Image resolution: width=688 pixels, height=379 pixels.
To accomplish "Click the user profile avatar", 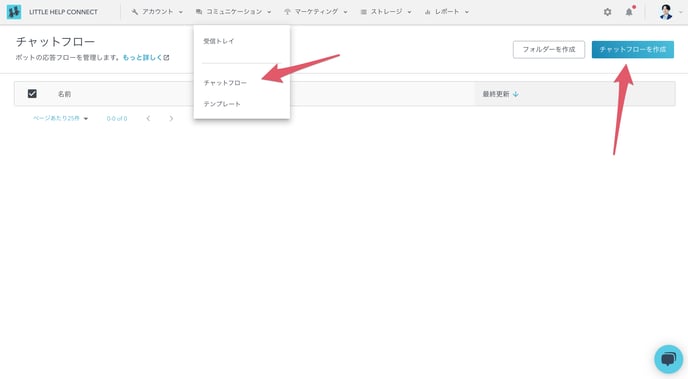I will [x=666, y=12].
